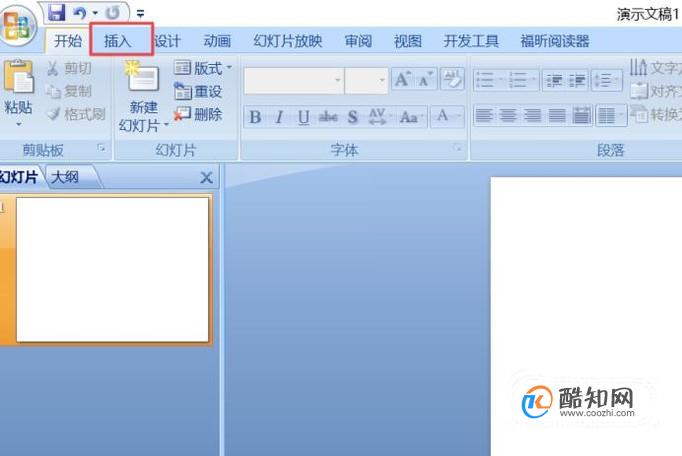682x456 pixels.
Task: Open the 福昕阅读器 tab
Action: coord(555,41)
